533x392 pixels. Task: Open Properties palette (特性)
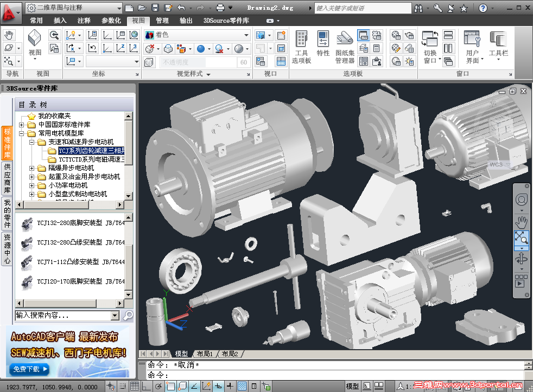tap(323, 43)
